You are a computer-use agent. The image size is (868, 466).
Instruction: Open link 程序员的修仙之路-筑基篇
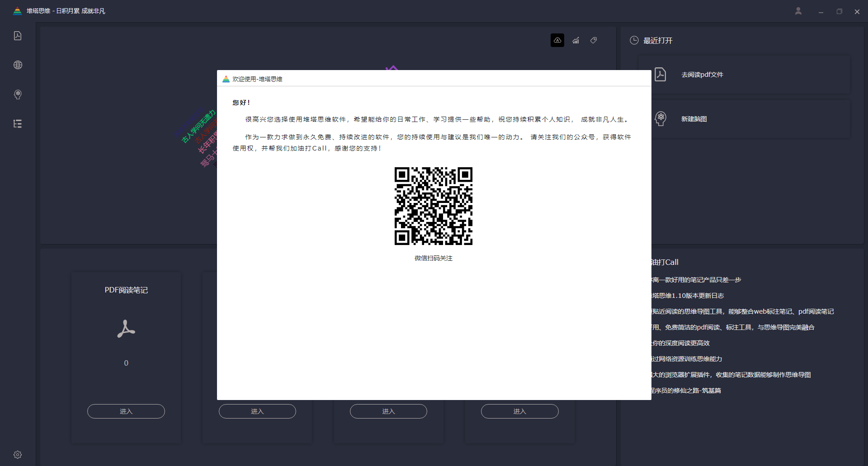[x=686, y=391]
